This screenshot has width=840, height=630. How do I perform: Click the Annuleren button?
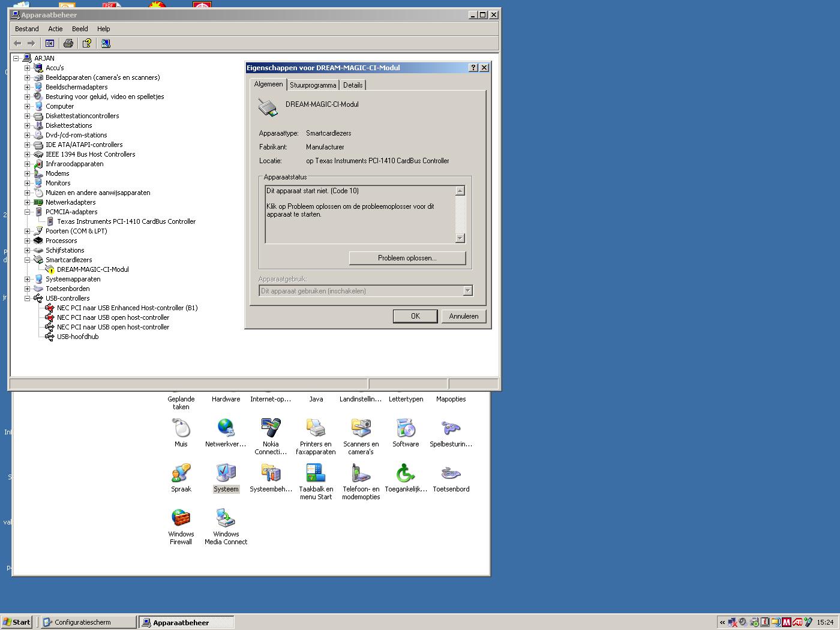[463, 316]
